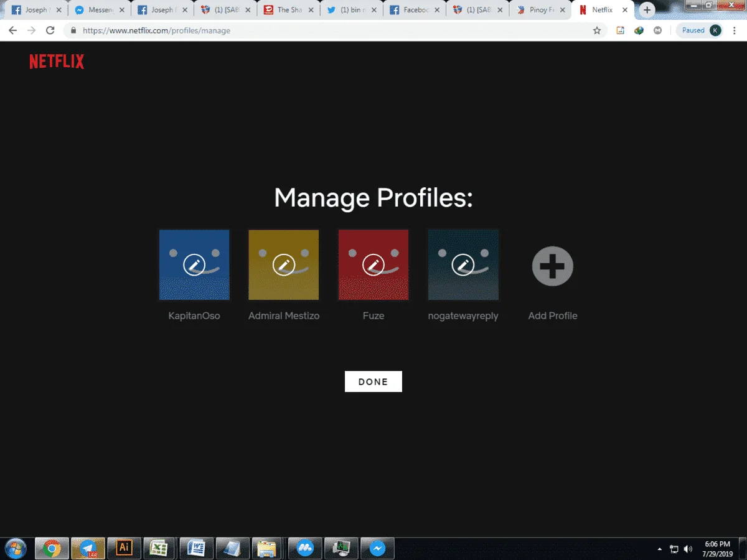Click the edit pencil on Fuze profile
This screenshot has height=560, width=747.
[x=374, y=265]
